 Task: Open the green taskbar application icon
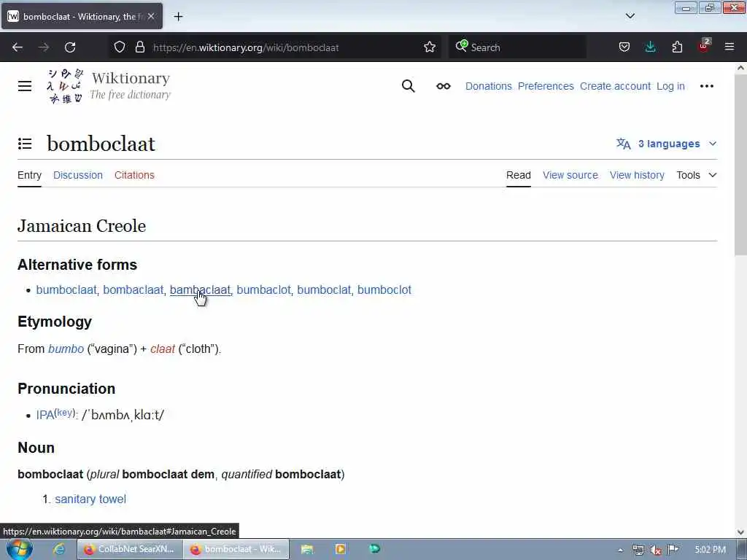coord(374,549)
